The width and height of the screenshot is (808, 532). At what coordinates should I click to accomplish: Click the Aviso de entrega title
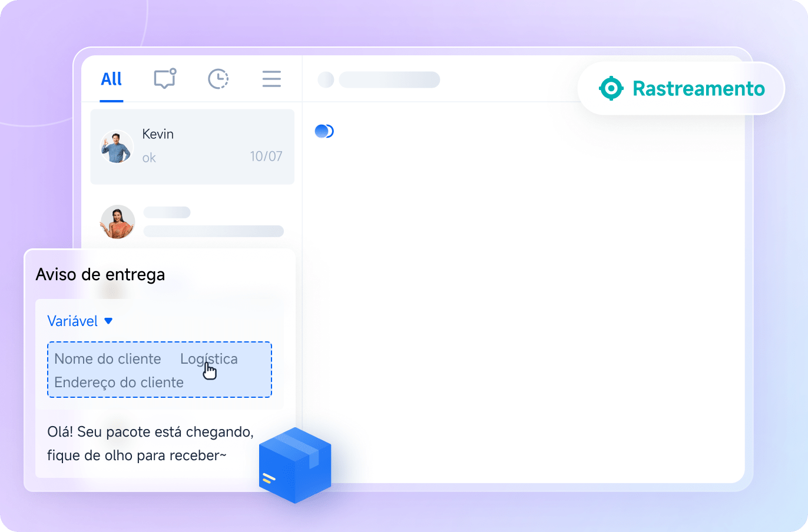[100, 275]
